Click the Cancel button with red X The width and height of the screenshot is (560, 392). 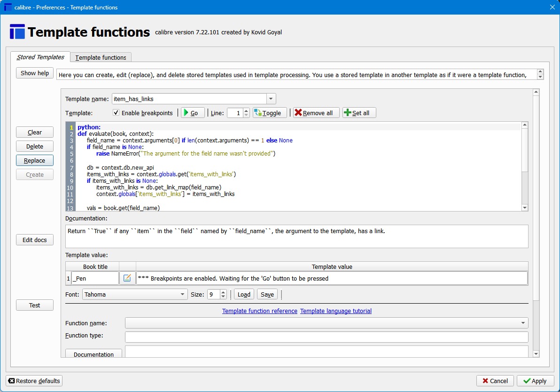click(495, 381)
